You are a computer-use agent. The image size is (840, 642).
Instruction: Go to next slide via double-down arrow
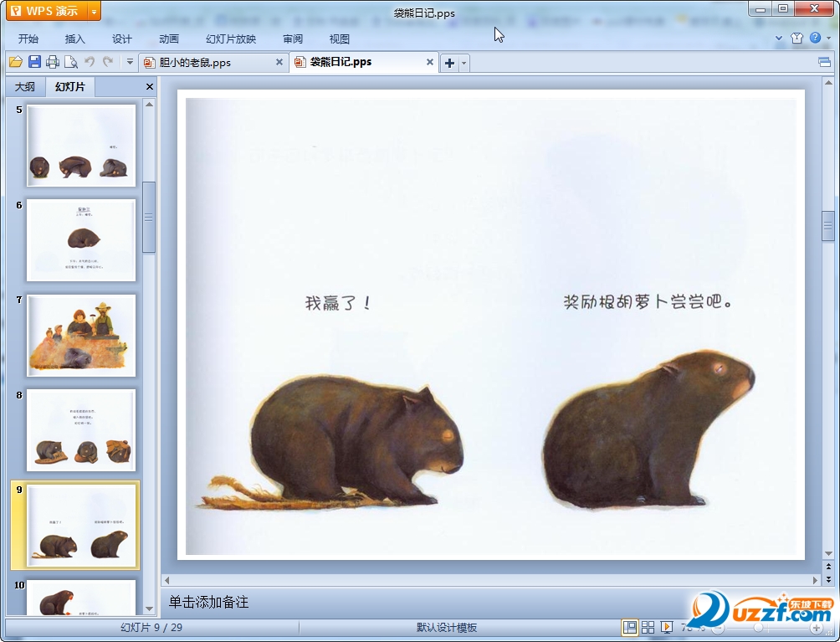click(x=828, y=579)
